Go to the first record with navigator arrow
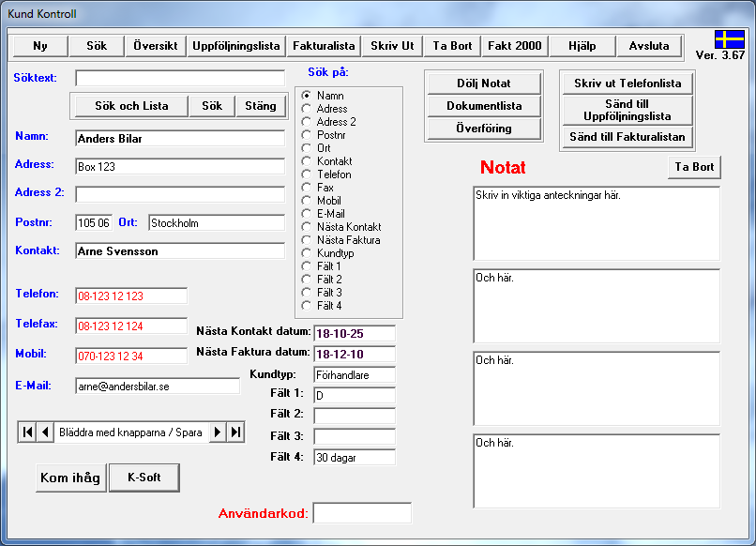This screenshot has width=756, height=546. point(27,432)
